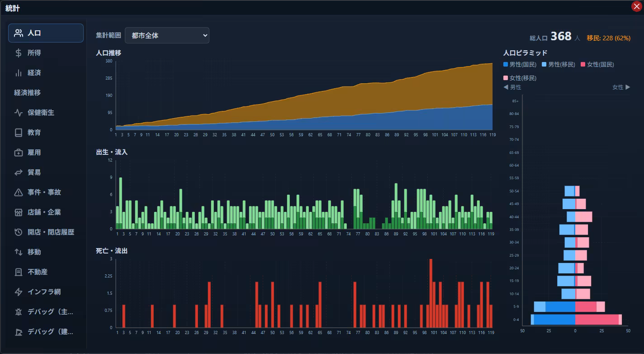Click the storefront icon for 店舗・企業

(x=19, y=212)
